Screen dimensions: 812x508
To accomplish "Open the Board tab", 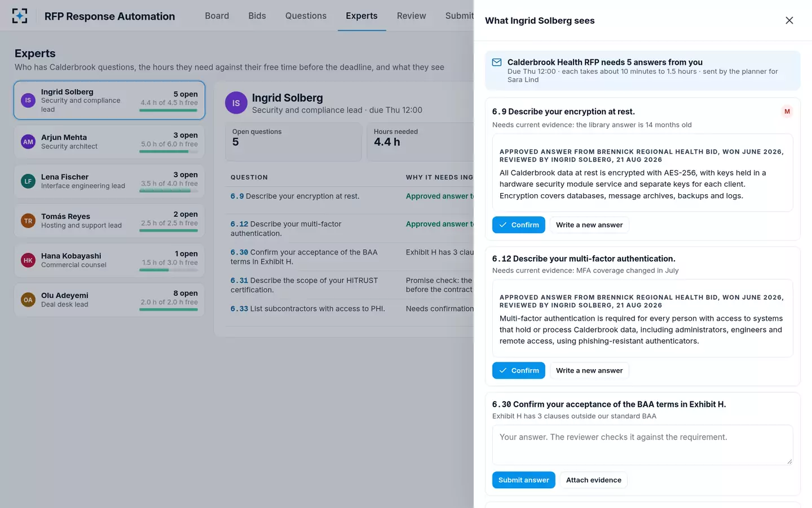I will pos(217,16).
